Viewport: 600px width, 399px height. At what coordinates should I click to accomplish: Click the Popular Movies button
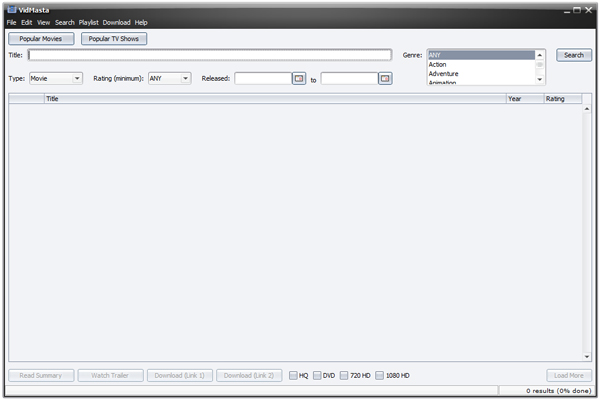click(41, 39)
